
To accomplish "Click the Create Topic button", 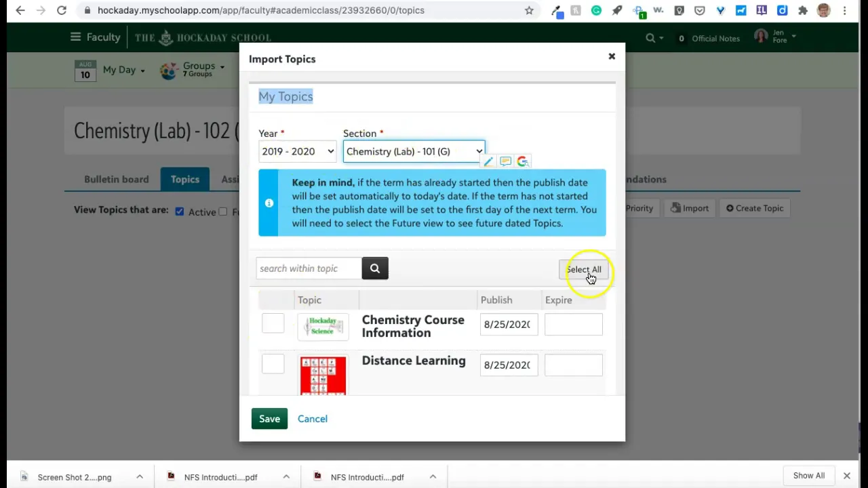I will (x=755, y=208).
